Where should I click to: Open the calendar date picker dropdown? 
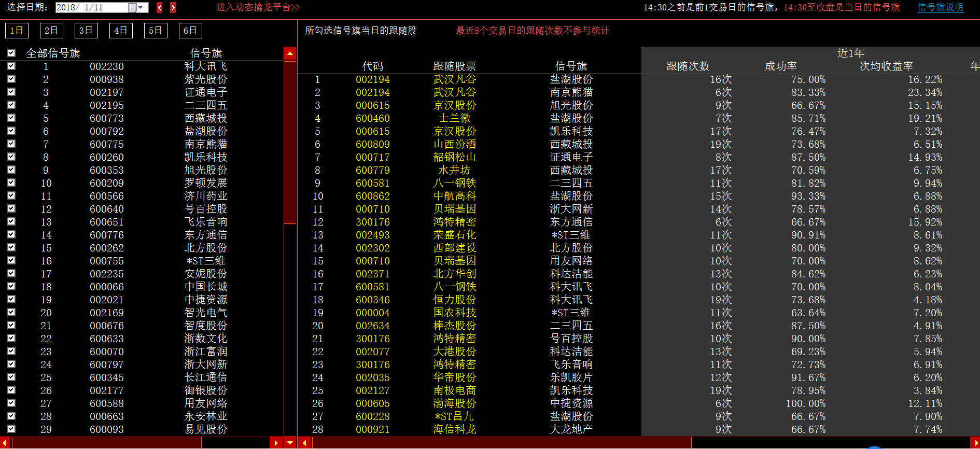[139, 8]
